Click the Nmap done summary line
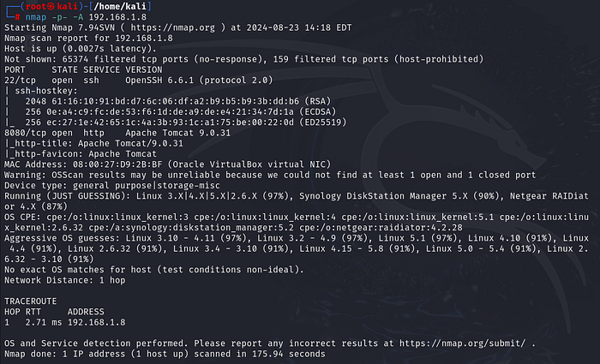Image resolution: width=600 pixels, height=364 pixels. pyautogui.click(x=165, y=354)
